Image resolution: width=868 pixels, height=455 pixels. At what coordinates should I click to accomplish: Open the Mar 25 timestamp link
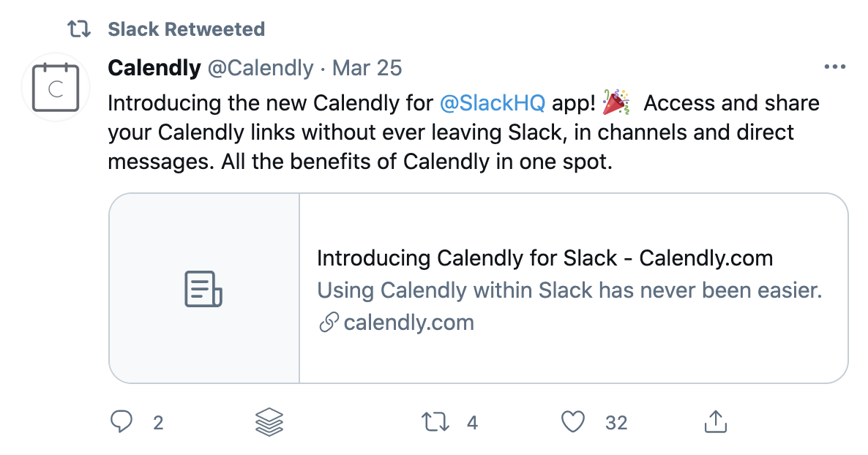[367, 68]
